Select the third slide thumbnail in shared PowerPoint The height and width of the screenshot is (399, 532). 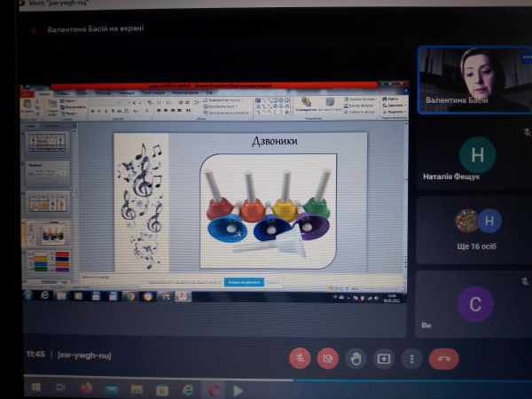[48, 202]
